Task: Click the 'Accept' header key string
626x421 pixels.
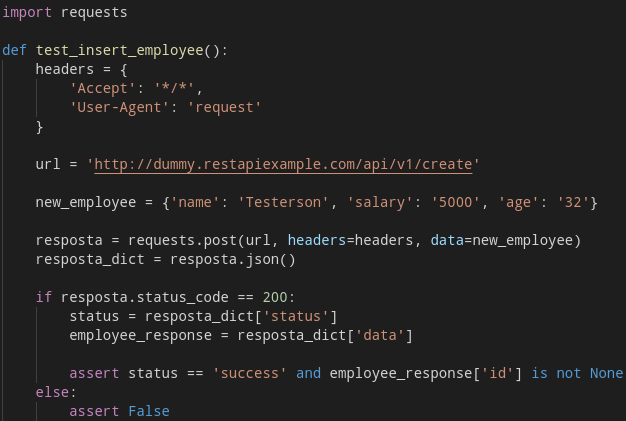Action: (x=103, y=89)
